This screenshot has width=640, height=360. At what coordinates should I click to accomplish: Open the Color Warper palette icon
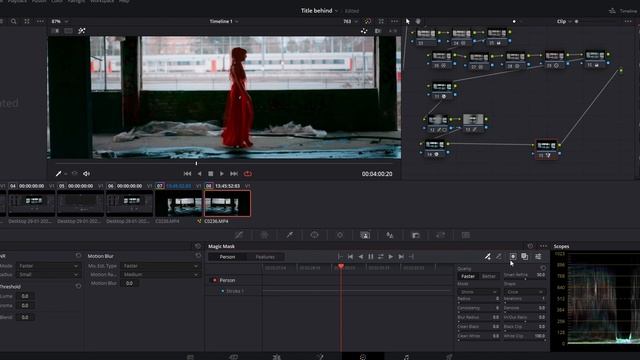pos(264,235)
